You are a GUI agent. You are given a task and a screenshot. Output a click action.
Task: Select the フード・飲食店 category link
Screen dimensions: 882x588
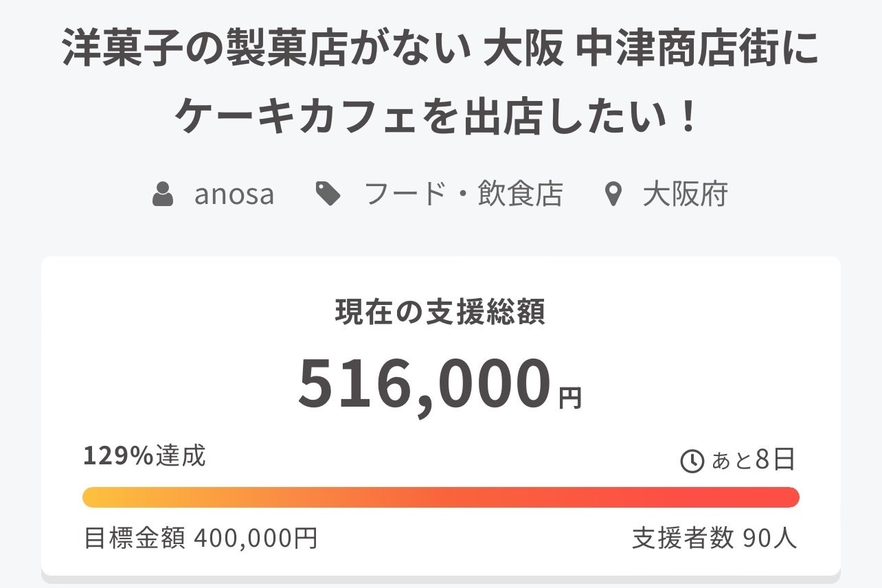(462, 194)
